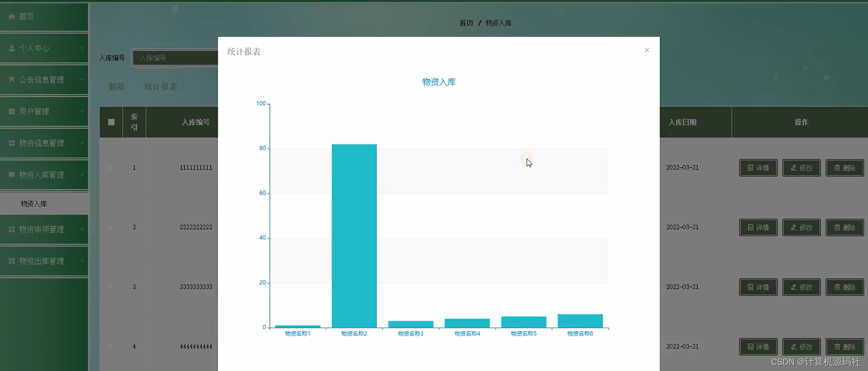
Task: Open the 公告信息管理 sidebar menu
Action: click(x=44, y=80)
